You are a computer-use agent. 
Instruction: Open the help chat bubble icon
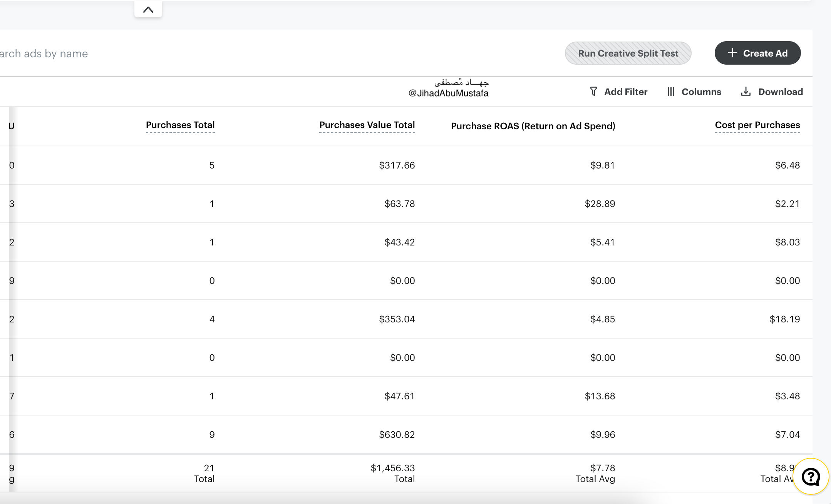[x=811, y=477]
